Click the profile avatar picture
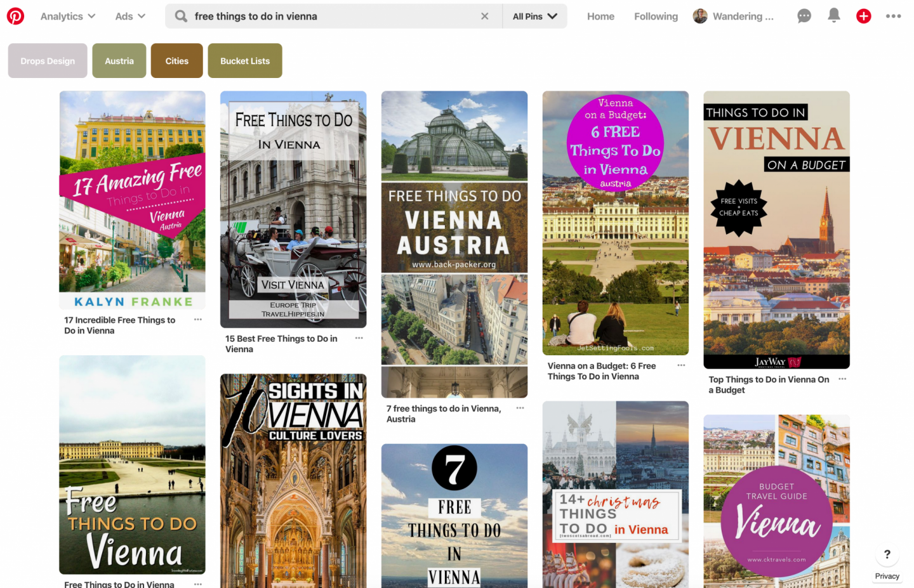The image size is (914, 588). click(700, 16)
